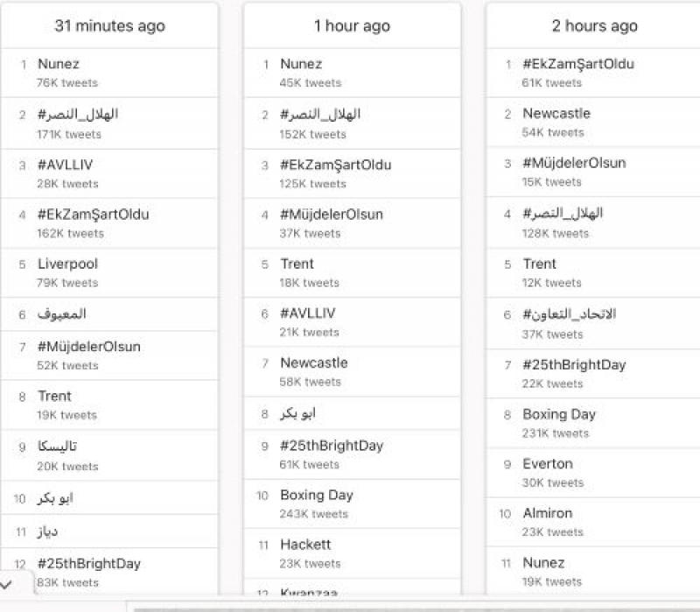Select the "2 hours ago" column header
This screenshot has height=612, width=700.
(594, 25)
